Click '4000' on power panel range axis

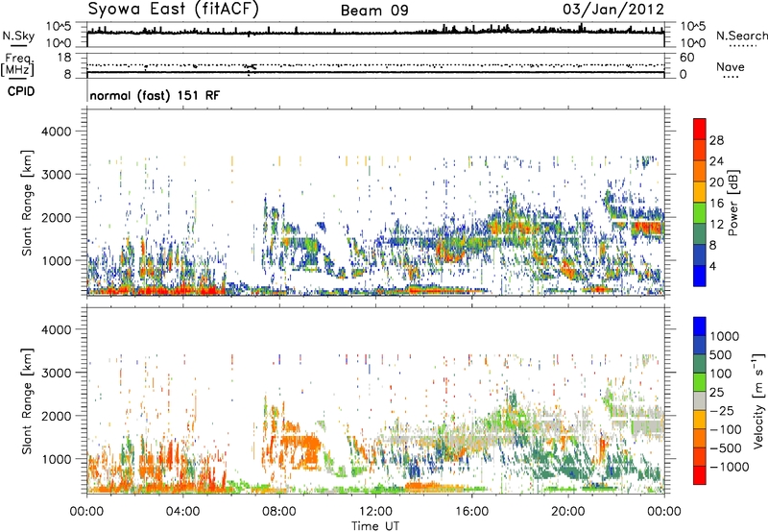pyautogui.click(x=57, y=132)
